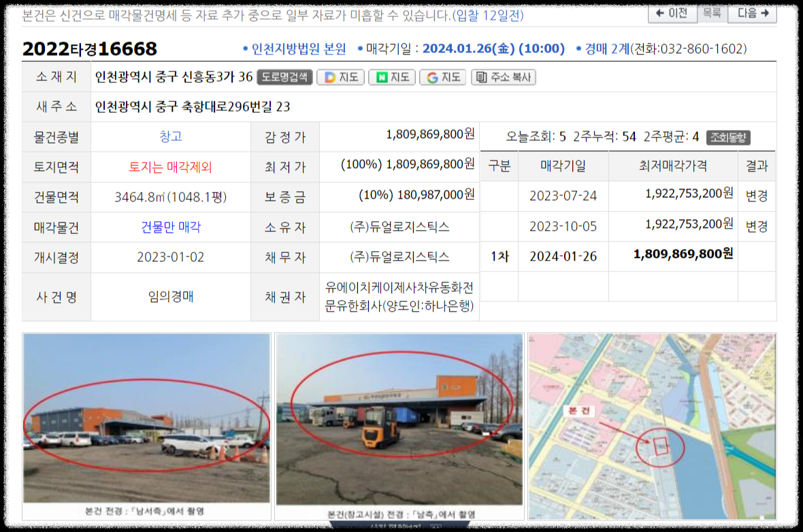Click the case number 2022타경16668
803x532 pixels.
[x=88, y=48]
